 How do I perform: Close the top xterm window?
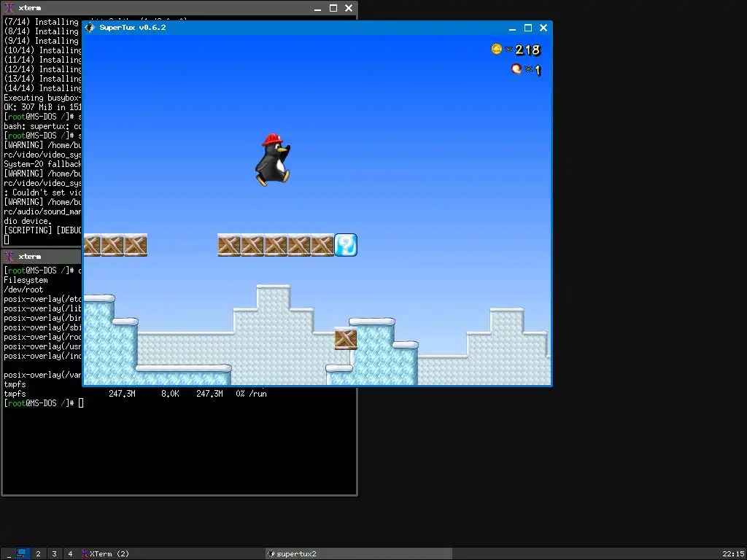pos(349,8)
